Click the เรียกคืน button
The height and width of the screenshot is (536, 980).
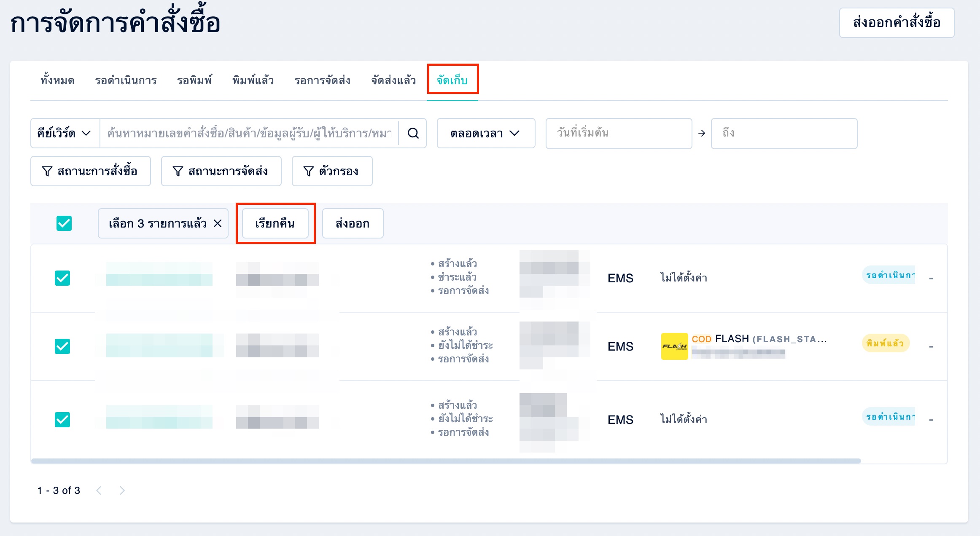[x=275, y=223]
